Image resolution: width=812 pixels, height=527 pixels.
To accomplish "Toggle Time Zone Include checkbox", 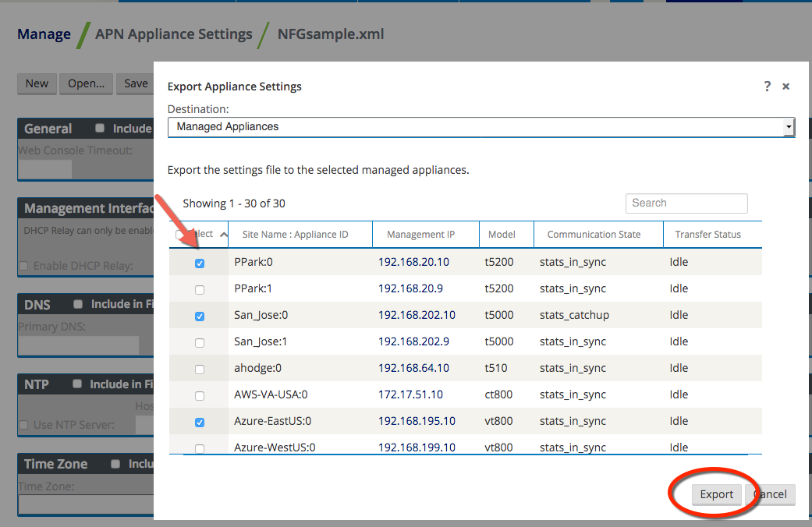I will 115,463.
